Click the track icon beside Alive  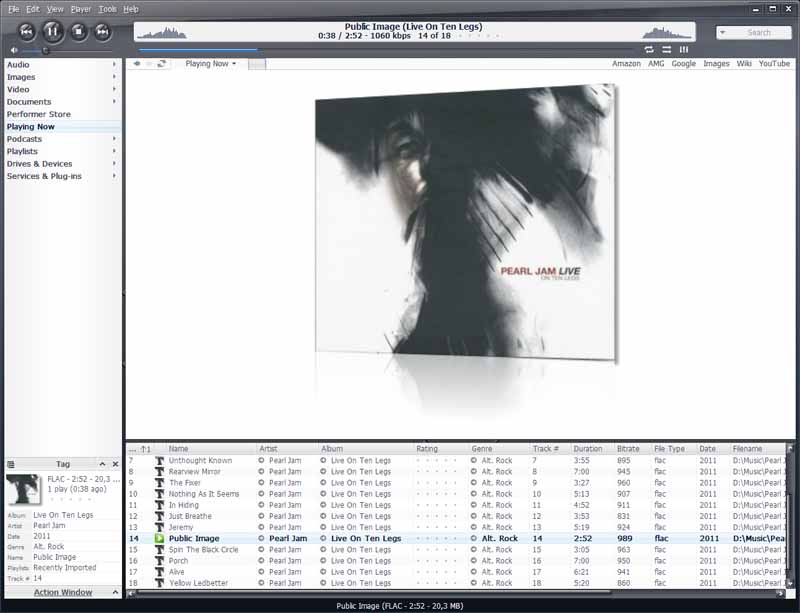[x=159, y=572]
